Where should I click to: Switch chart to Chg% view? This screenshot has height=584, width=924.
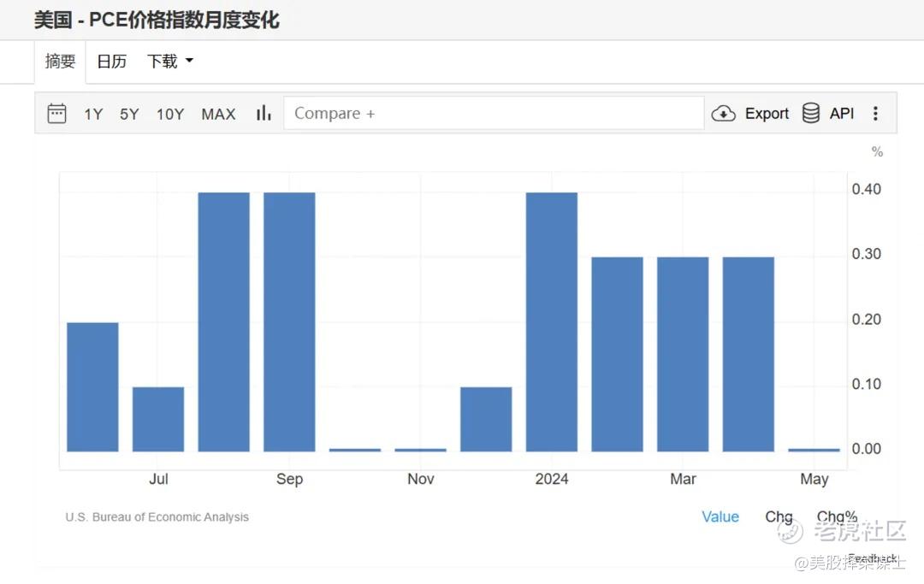pos(837,517)
